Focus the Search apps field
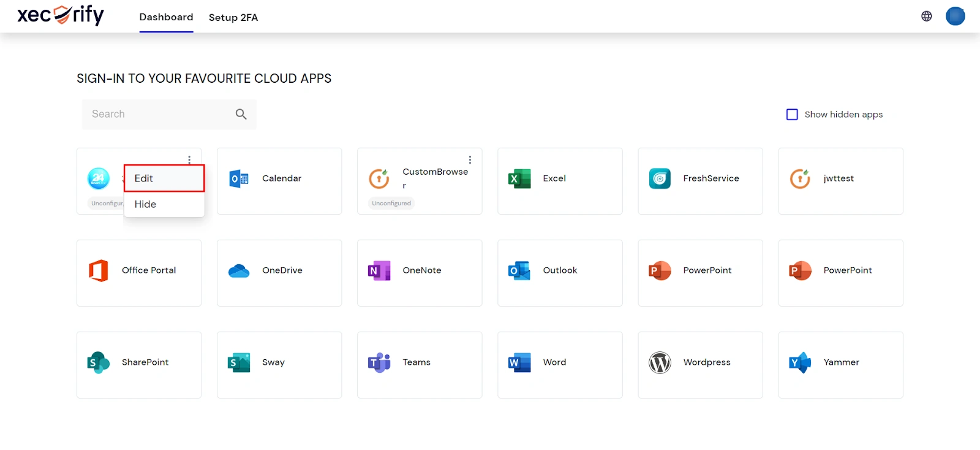Screen dimensions: 980x450 [x=169, y=114]
